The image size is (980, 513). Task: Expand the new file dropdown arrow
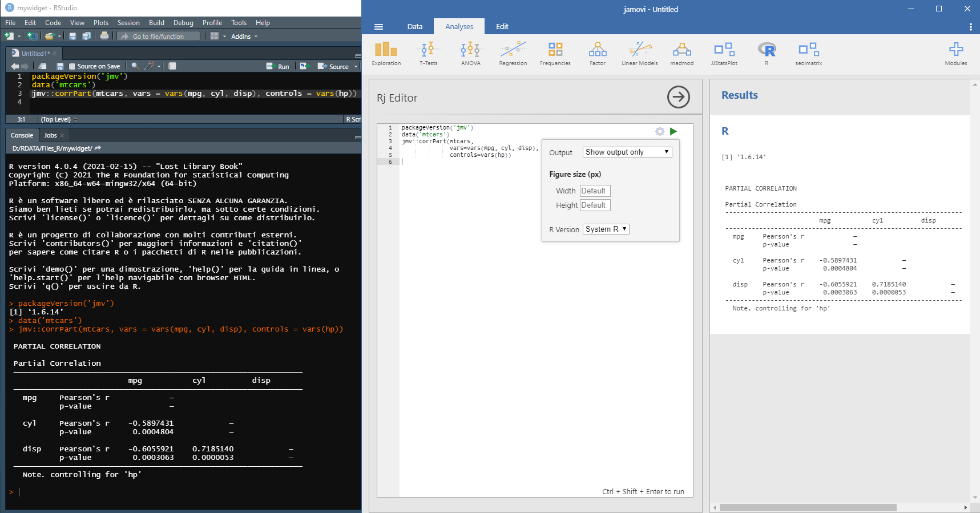coord(19,37)
